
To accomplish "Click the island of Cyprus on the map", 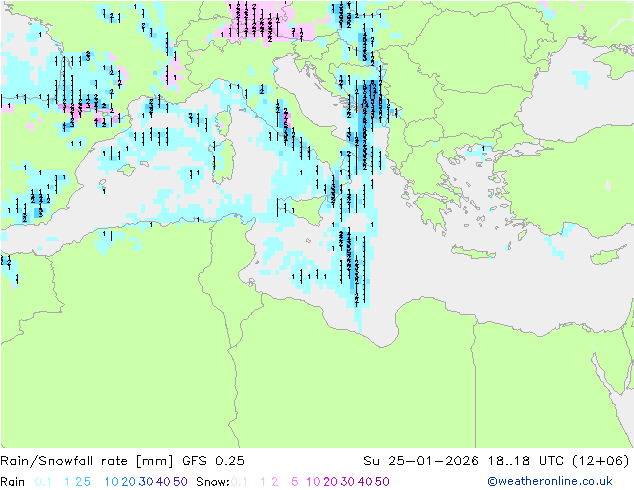I will 610,256.
